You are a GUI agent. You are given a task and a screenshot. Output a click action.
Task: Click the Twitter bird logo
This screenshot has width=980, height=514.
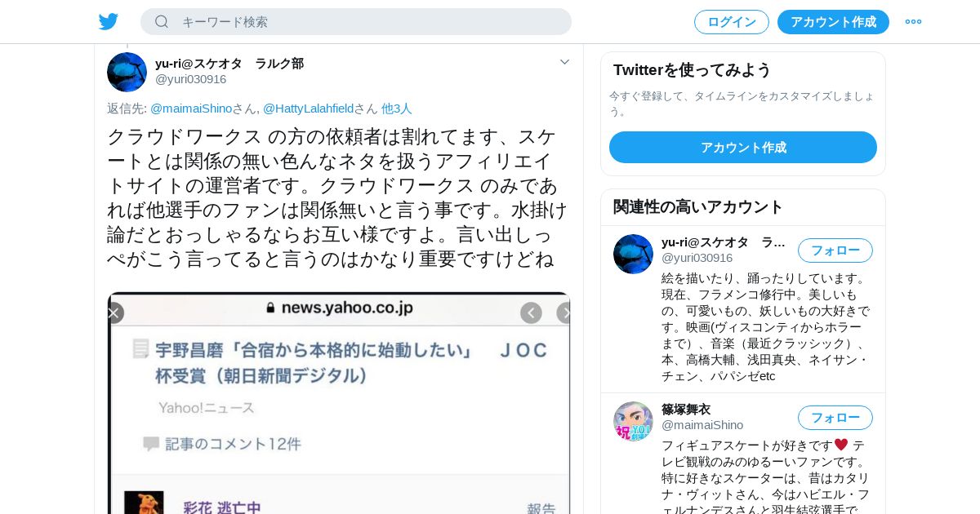pyautogui.click(x=109, y=21)
